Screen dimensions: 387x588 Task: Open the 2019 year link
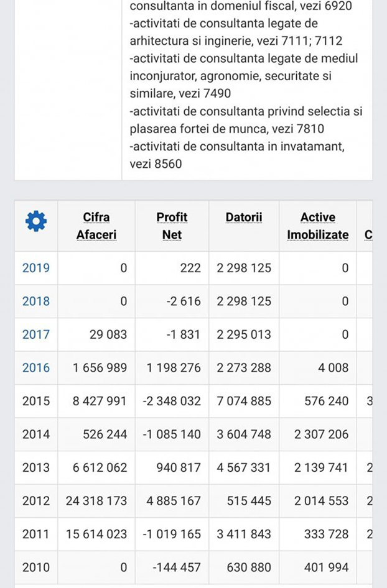click(x=36, y=268)
